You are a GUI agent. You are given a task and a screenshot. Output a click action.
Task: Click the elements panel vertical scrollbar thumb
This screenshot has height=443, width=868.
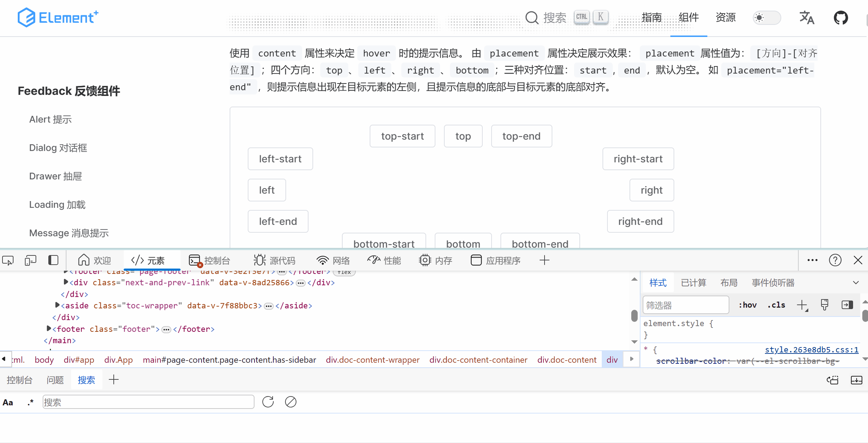pos(634,315)
